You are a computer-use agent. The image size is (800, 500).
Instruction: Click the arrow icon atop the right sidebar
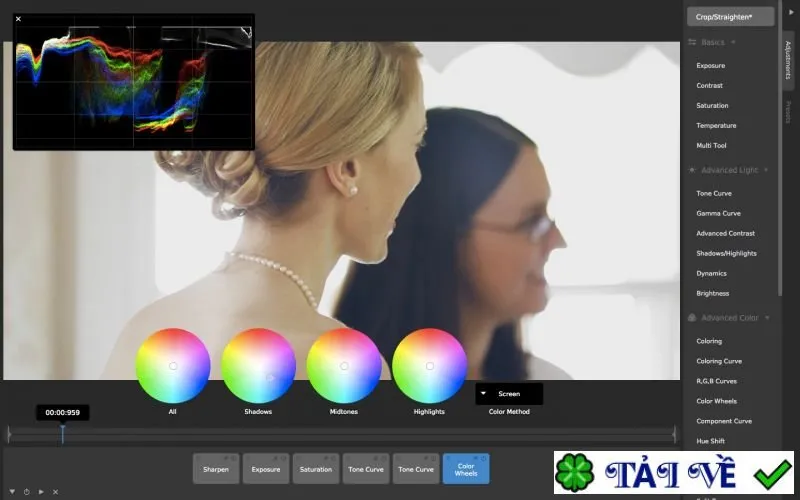click(x=791, y=12)
